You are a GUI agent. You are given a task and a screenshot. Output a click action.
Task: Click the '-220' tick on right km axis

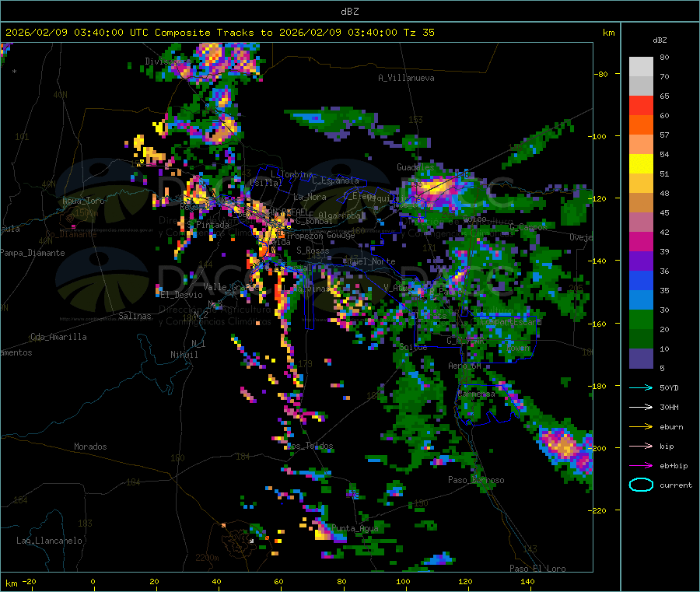(598, 510)
